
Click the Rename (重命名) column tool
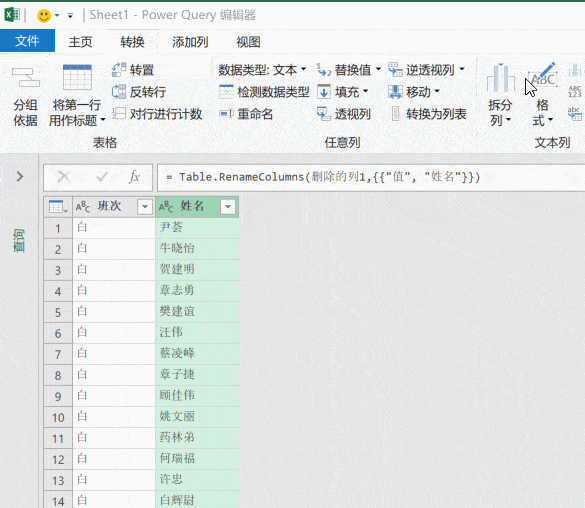pyautogui.click(x=246, y=114)
